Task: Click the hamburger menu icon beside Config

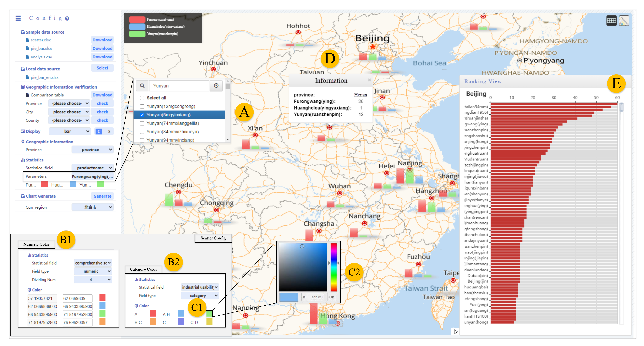Action: (18, 18)
